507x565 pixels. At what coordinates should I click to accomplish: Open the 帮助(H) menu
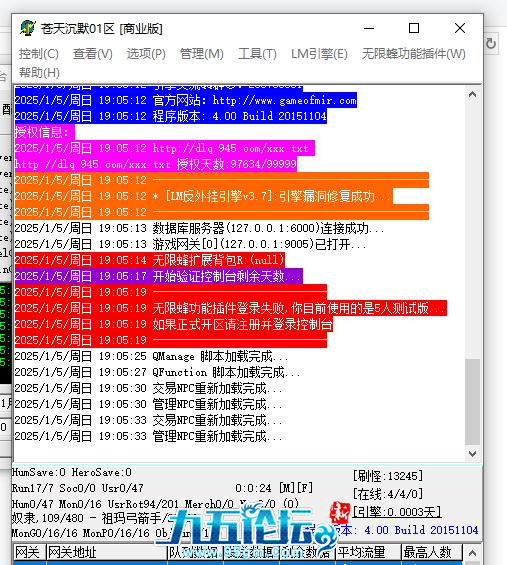[39, 73]
